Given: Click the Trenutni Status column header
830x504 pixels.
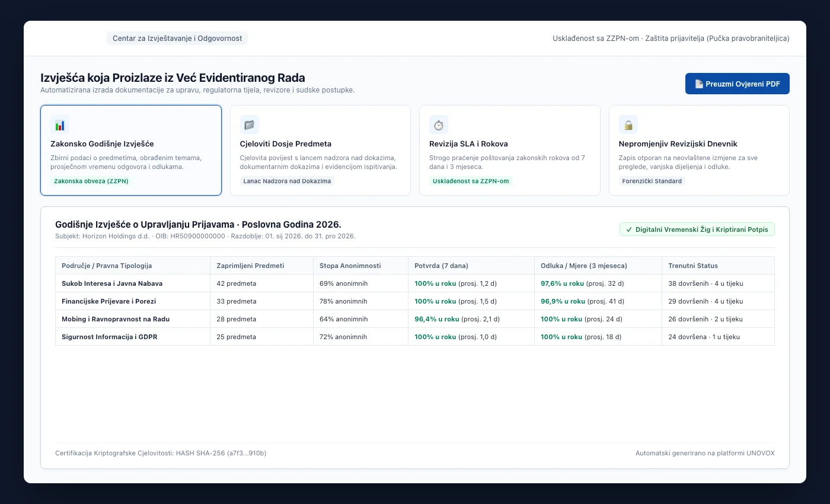Looking at the screenshot, I should pyautogui.click(x=718, y=266).
